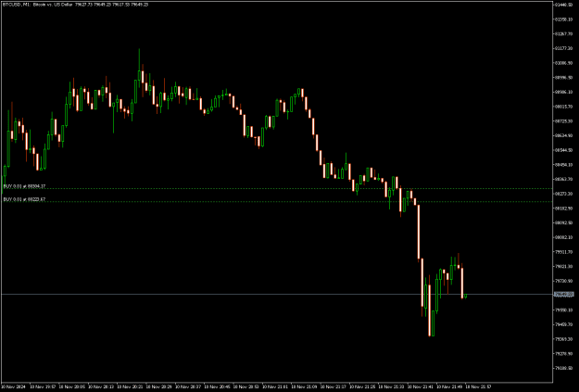Click the '10 Nov 19:57' time label
Screen dimensions: 579x392
click(43, 386)
